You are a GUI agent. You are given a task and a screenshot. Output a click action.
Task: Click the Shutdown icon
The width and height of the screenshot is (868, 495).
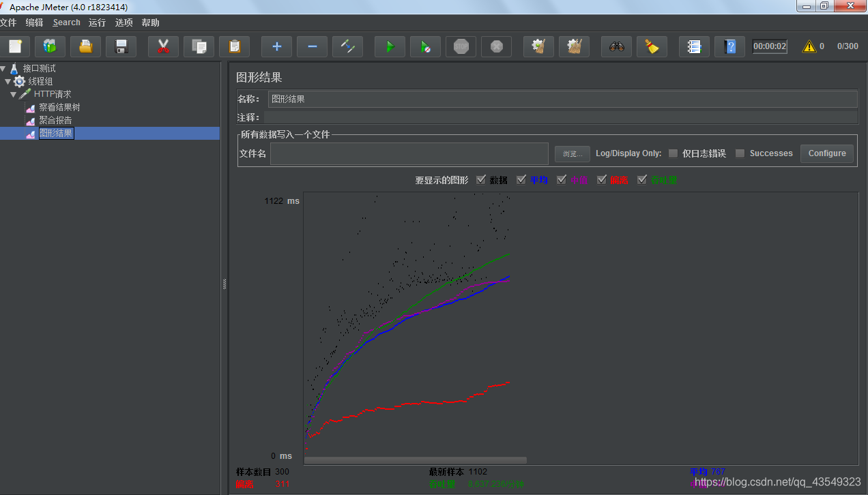[496, 46]
